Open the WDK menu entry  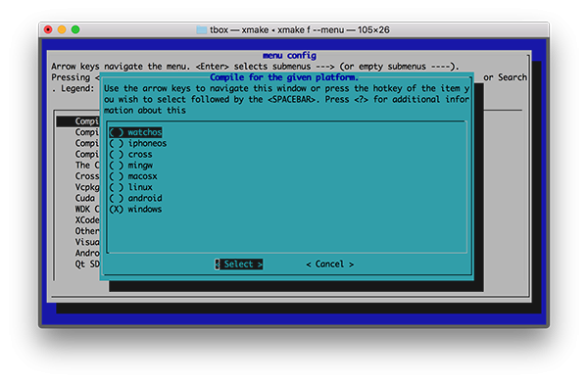point(87,209)
